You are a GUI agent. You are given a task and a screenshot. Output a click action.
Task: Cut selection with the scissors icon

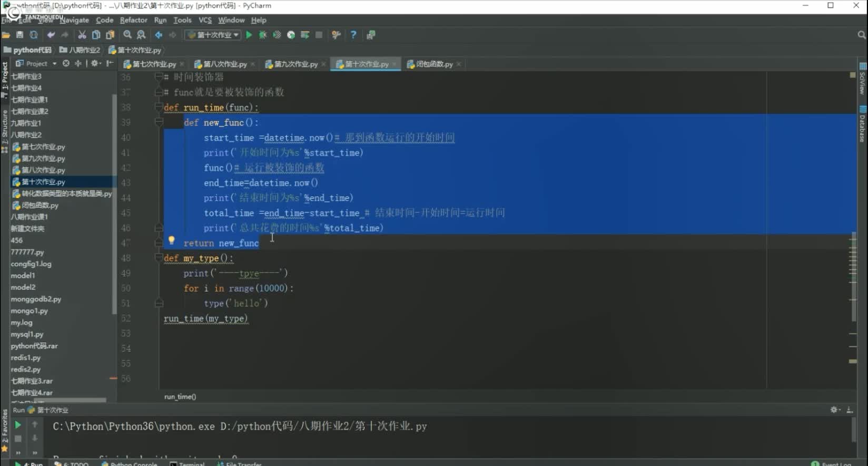click(82, 35)
